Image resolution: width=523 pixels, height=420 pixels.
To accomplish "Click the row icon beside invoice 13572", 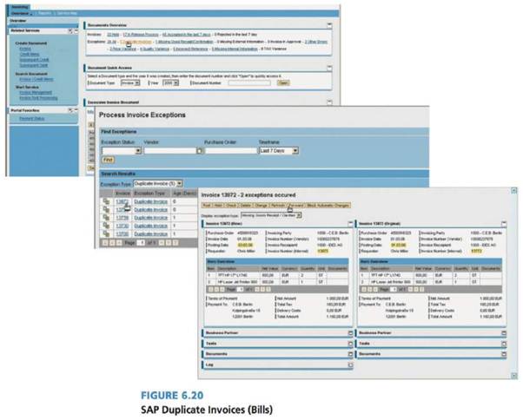I will 105,202.
